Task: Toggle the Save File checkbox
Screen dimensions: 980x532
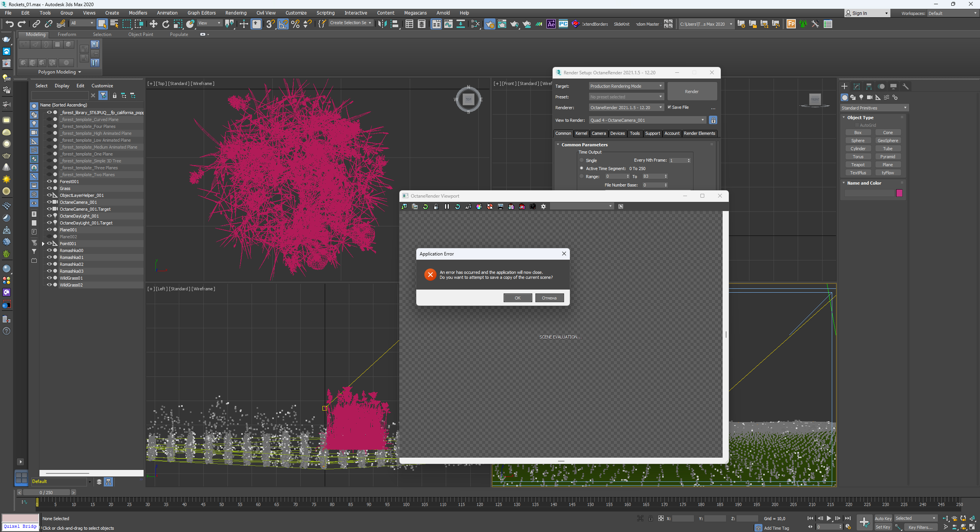Action: 669,107
